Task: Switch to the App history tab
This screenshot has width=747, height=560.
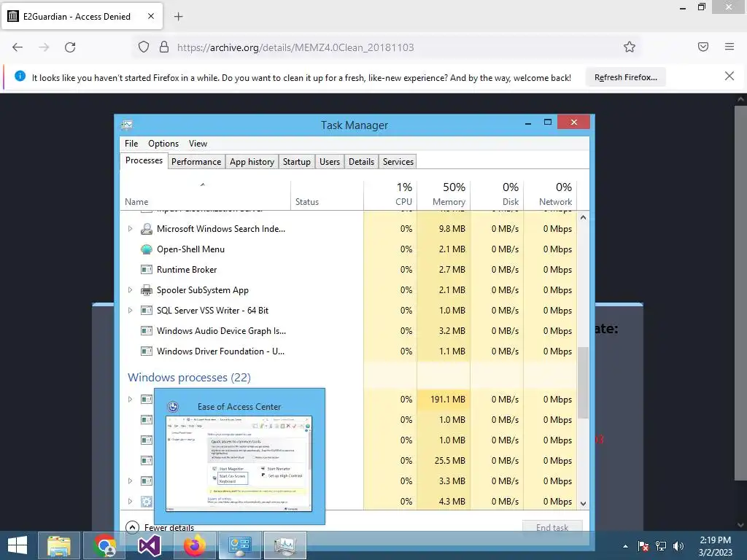Action: click(252, 161)
